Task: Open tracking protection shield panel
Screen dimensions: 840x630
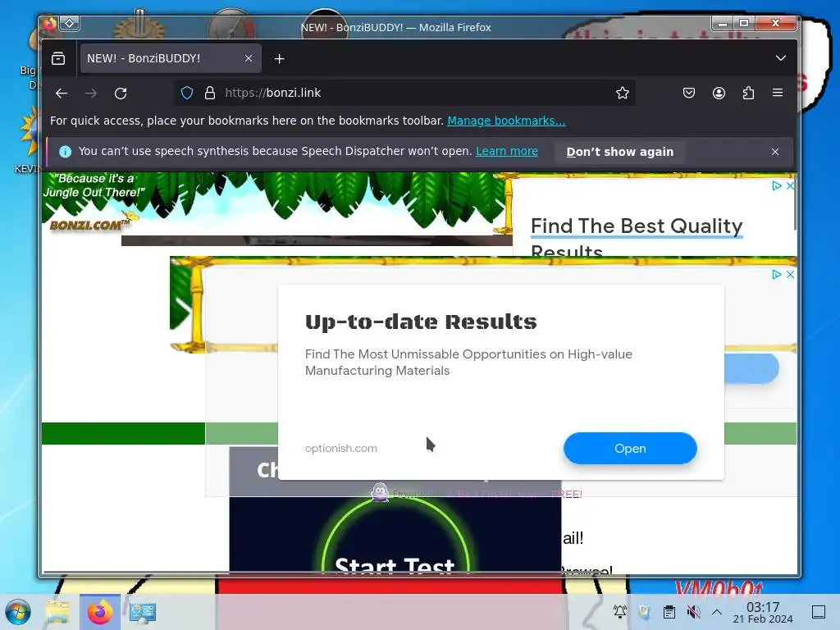Action: (x=187, y=93)
